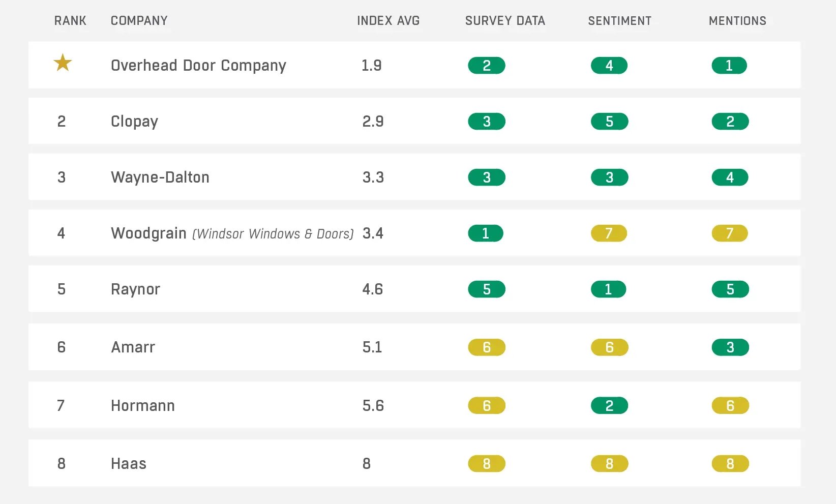Click the gold star rank icon

point(63,63)
